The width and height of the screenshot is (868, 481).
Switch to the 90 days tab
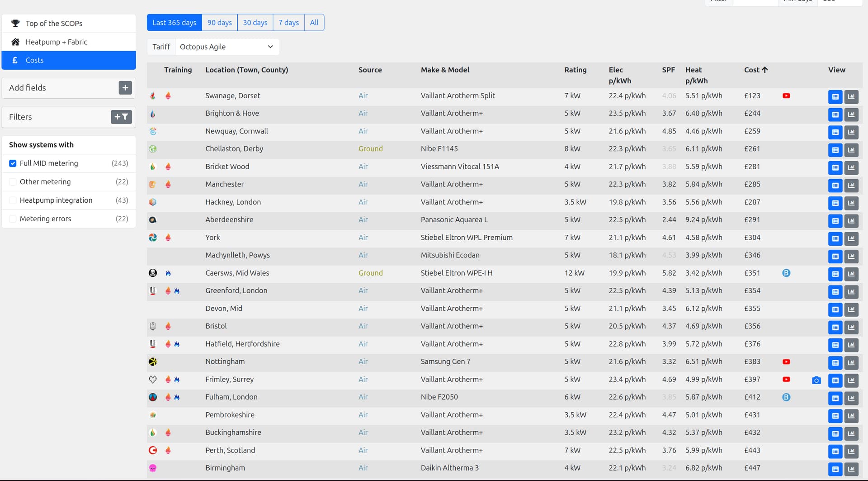(x=219, y=23)
